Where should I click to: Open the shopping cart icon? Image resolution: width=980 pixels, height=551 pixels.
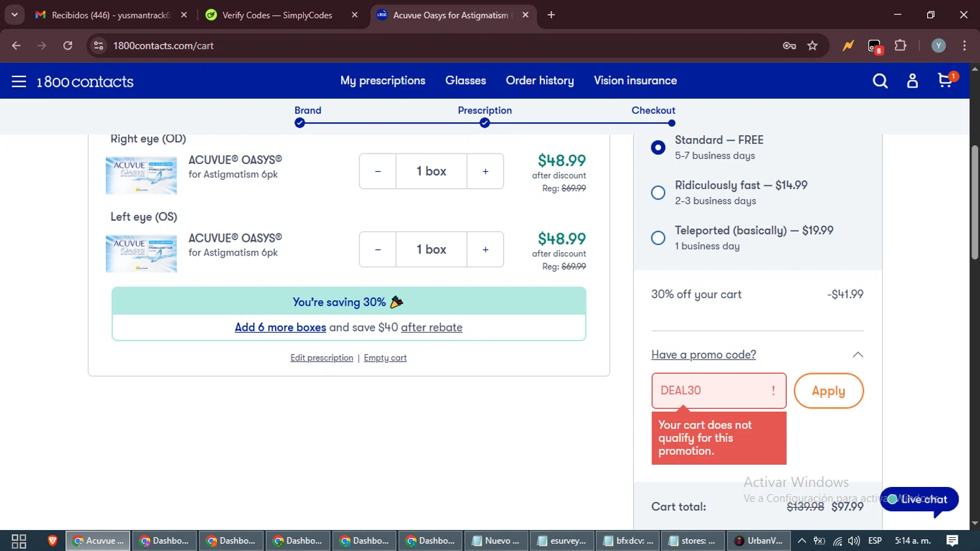947,80
